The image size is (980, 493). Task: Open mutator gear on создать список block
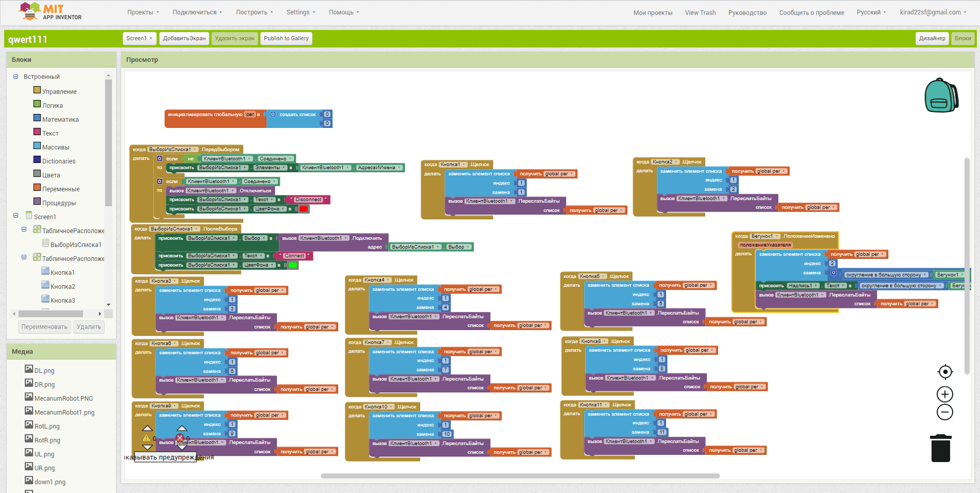273,114
